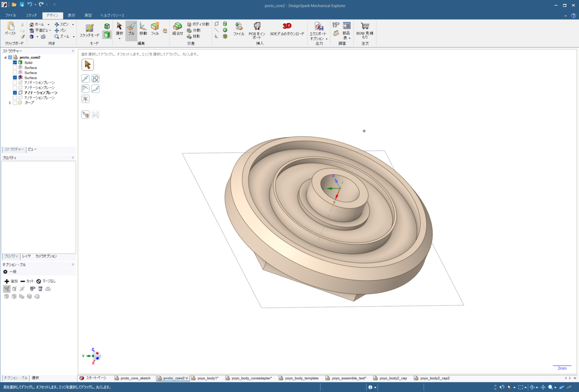Screen dimensions: 579x392
Task: Switch to the スケッチ ribbon tab
Action: tap(31, 15)
